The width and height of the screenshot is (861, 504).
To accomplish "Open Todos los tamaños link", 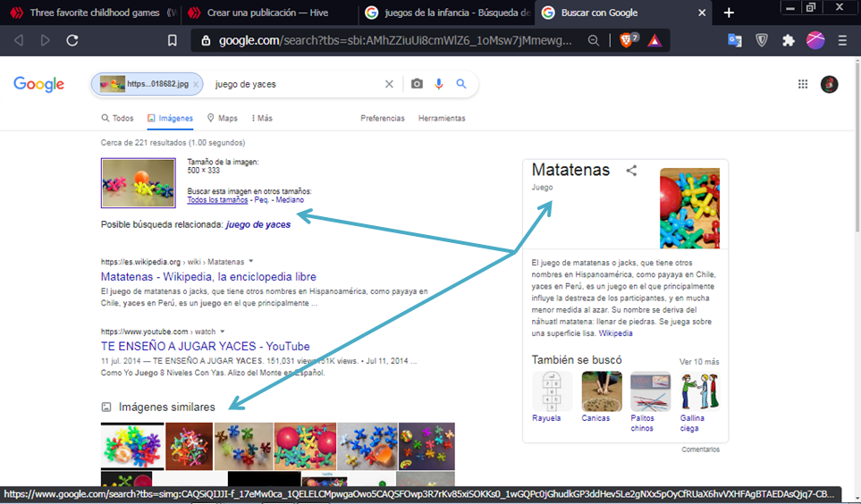I will coord(217,200).
